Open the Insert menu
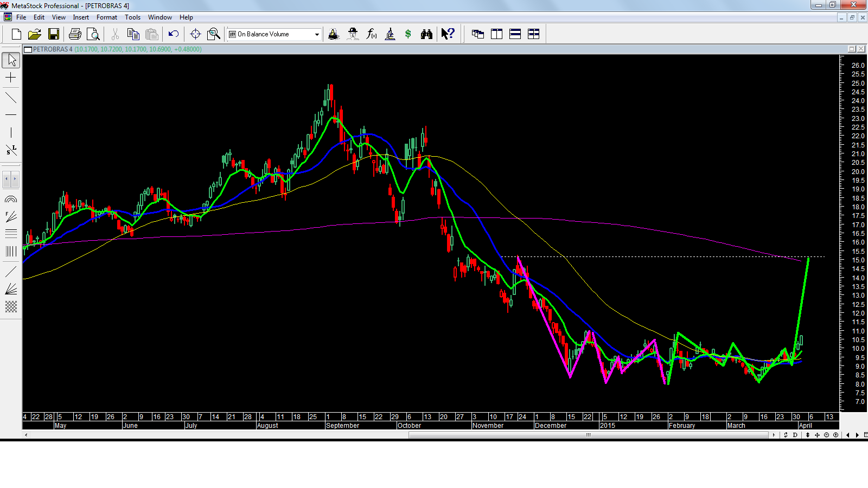 tap(81, 17)
